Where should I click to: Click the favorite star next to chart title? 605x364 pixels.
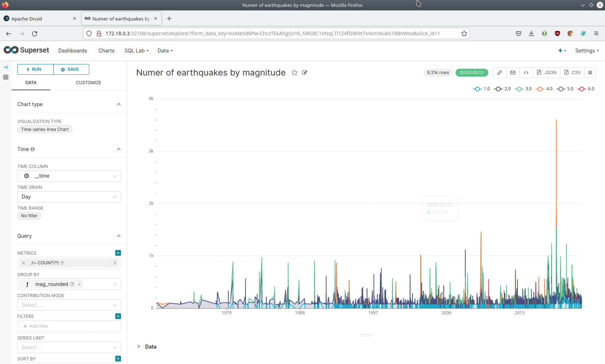[294, 73]
